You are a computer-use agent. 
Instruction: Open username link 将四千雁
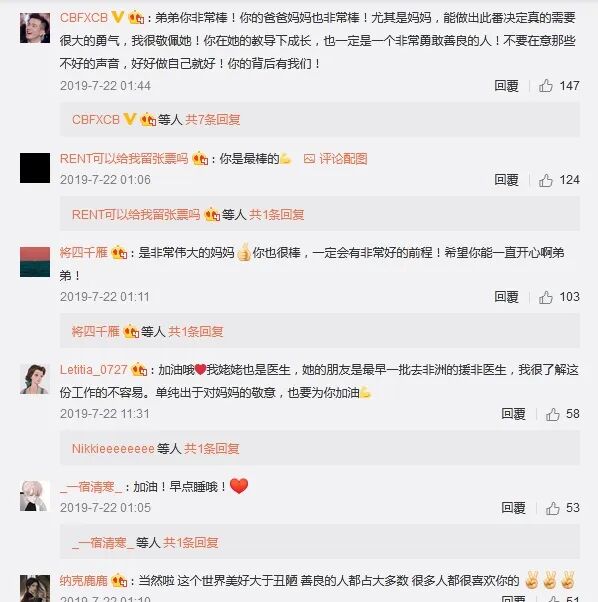84,253
